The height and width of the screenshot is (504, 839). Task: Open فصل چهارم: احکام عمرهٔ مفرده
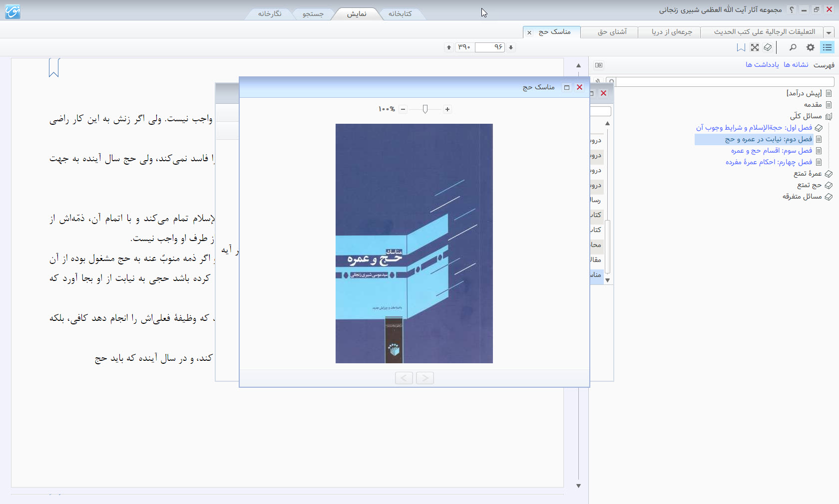click(x=769, y=162)
